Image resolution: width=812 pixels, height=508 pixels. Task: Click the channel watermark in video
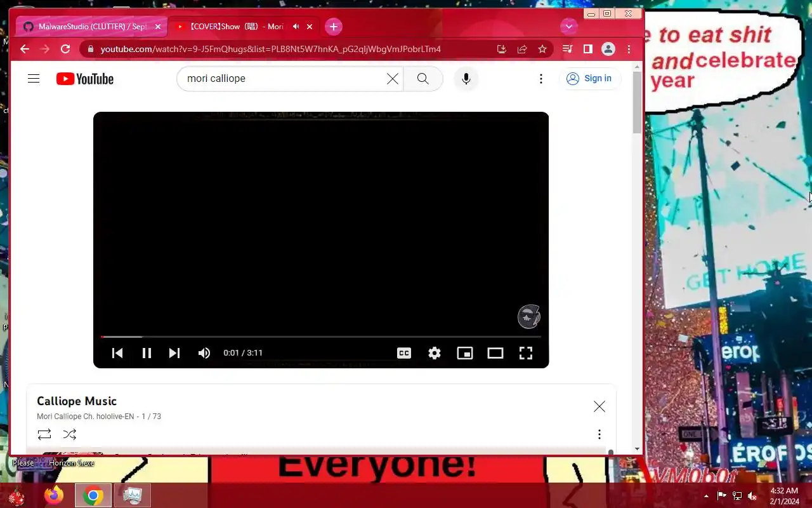[529, 316]
